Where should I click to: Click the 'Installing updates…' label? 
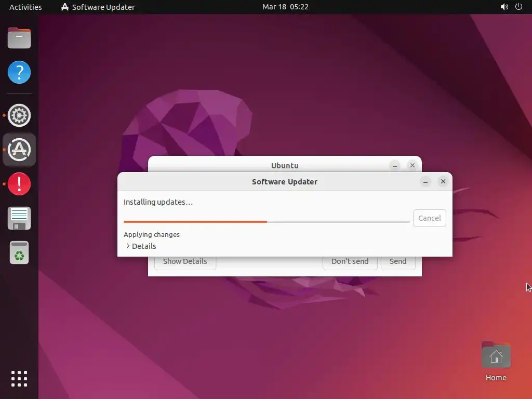[x=158, y=202]
